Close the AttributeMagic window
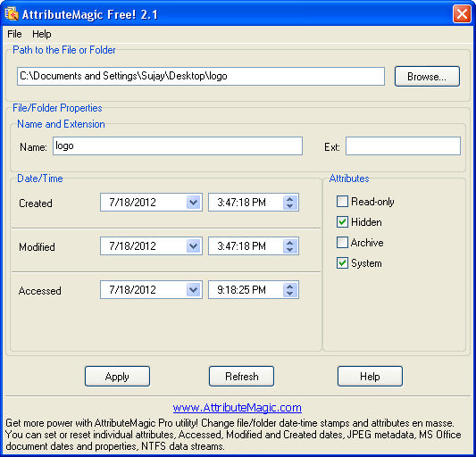Screen dimensions: 476x457 coord(462,14)
